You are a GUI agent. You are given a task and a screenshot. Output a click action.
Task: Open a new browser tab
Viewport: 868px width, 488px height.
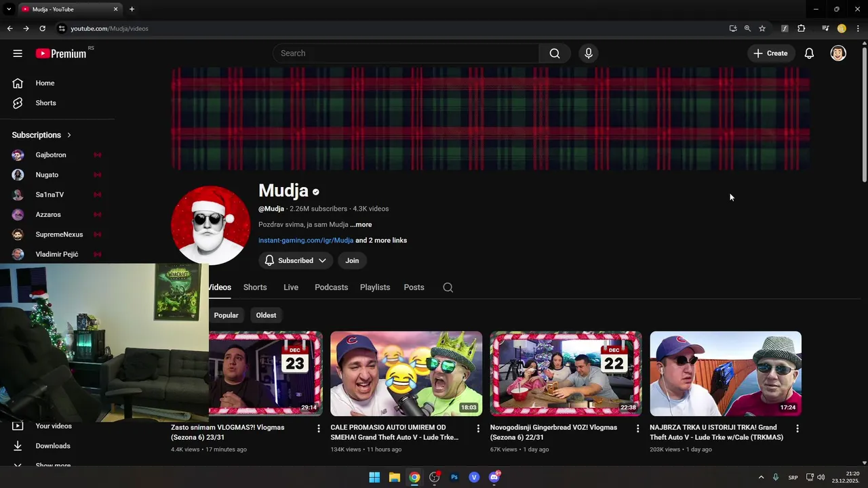tap(132, 9)
